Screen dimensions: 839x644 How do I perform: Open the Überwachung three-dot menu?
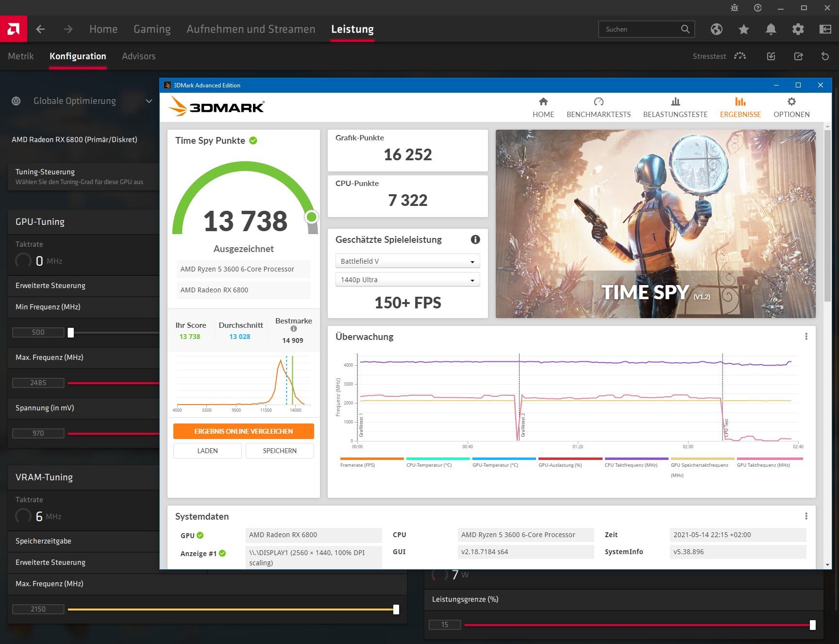(x=806, y=337)
